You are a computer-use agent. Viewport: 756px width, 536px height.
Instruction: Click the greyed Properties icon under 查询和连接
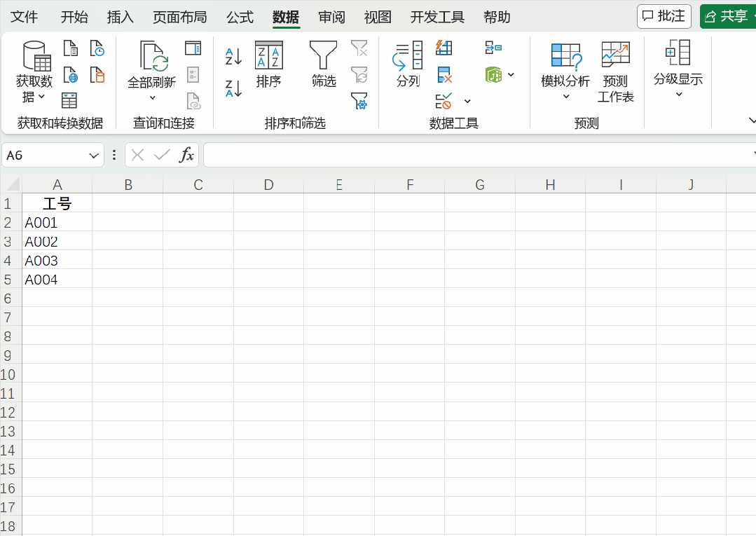coord(193,75)
